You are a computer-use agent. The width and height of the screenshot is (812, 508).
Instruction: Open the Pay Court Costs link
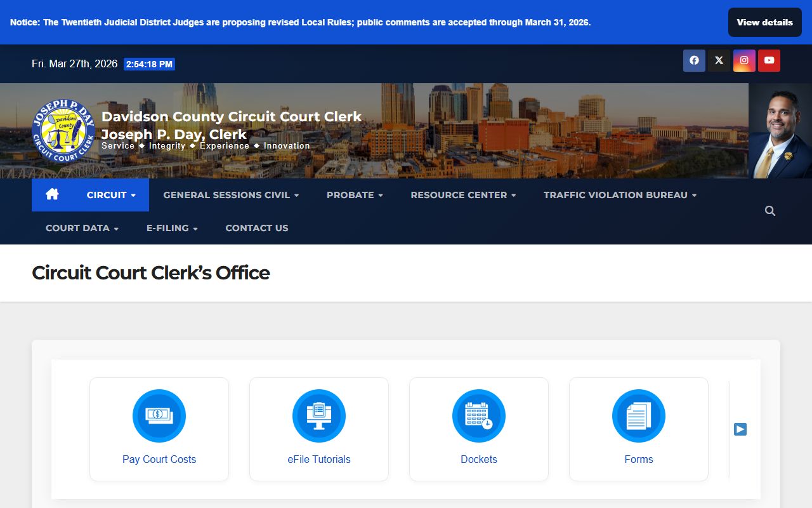(159, 459)
